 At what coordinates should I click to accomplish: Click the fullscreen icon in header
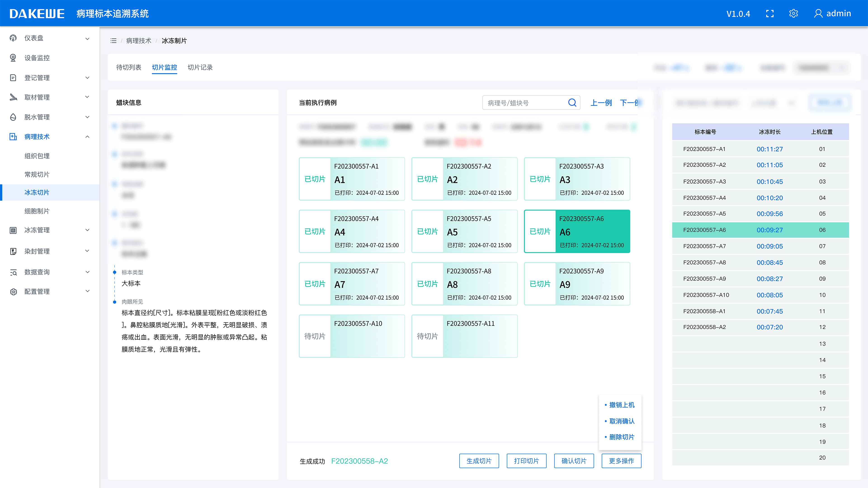pyautogui.click(x=770, y=14)
